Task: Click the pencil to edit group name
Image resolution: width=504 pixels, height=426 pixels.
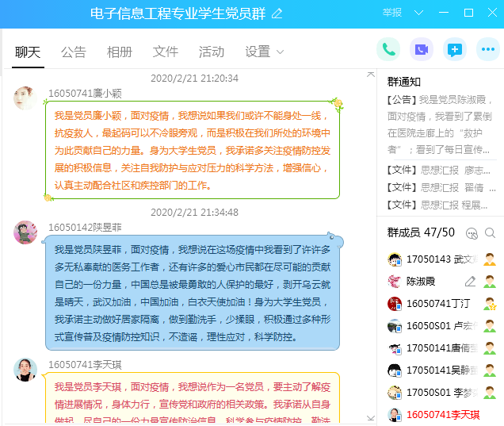Action: coord(277,13)
